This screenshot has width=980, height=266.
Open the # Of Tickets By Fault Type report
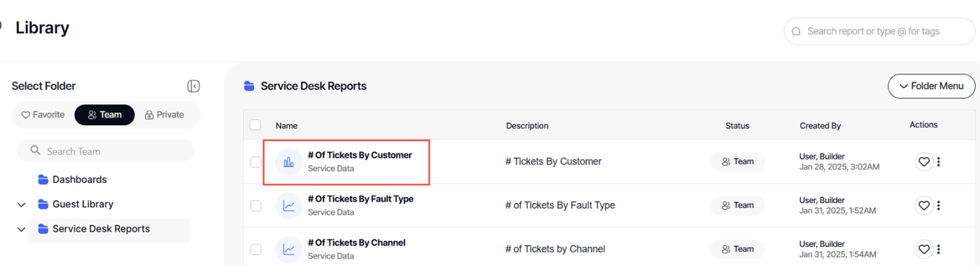pos(360,199)
